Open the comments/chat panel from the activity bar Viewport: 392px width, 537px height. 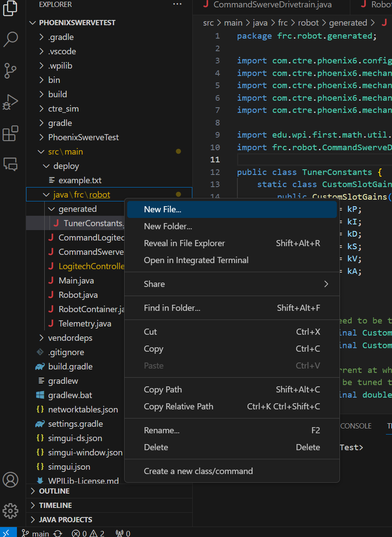10,164
